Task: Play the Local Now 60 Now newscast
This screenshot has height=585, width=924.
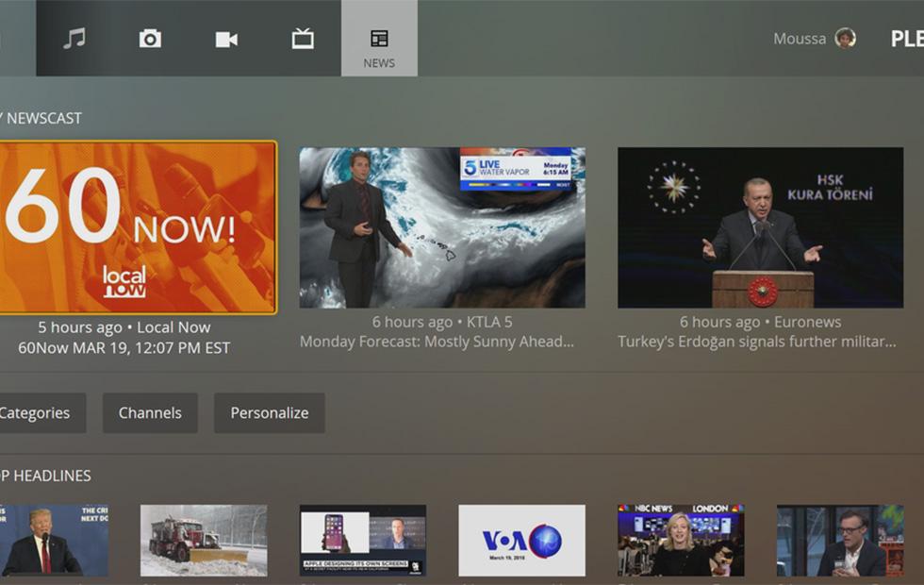Action: [x=138, y=227]
